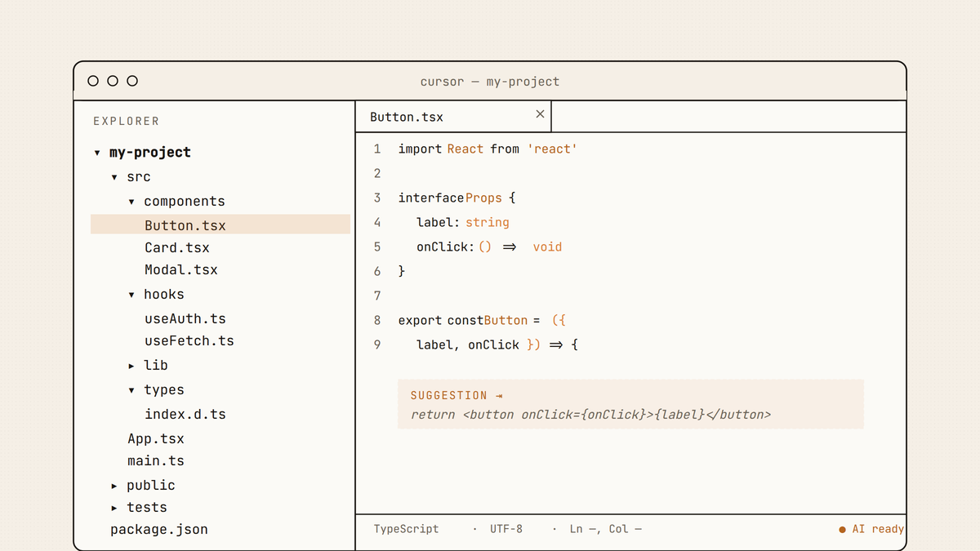The height and width of the screenshot is (551, 980).
Task: Click the suggested return button code line
Action: pos(590,414)
